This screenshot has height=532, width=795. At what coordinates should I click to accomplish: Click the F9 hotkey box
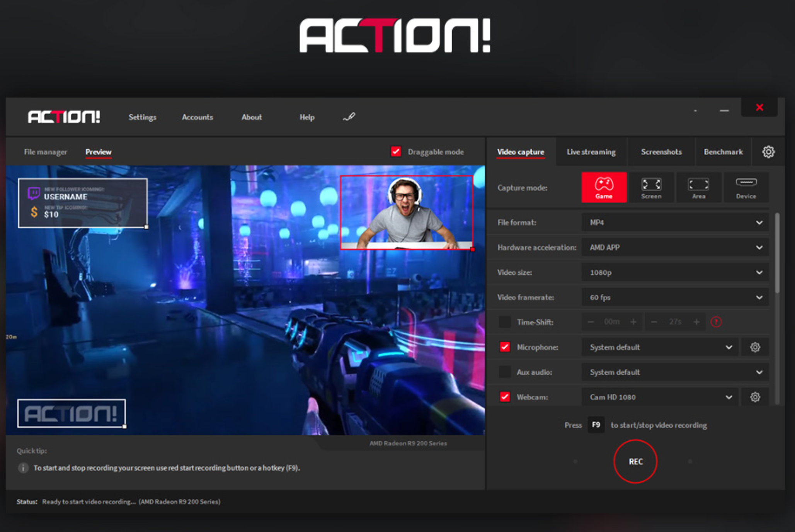click(596, 425)
